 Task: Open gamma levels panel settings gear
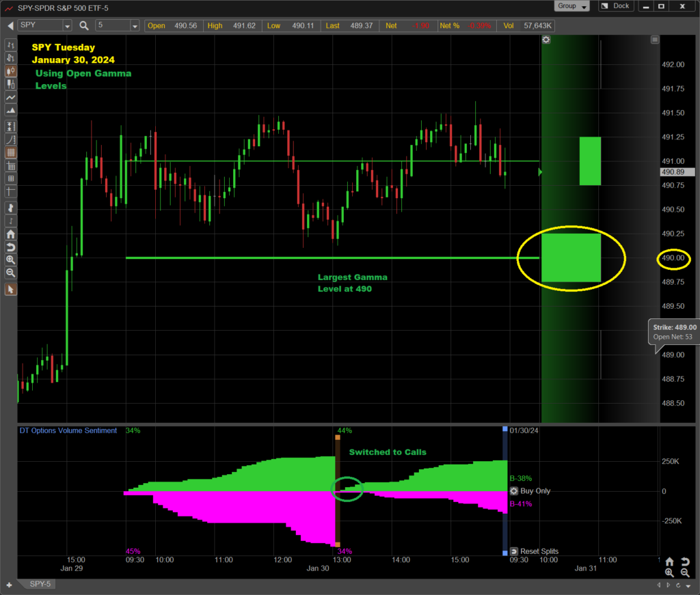click(546, 40)
